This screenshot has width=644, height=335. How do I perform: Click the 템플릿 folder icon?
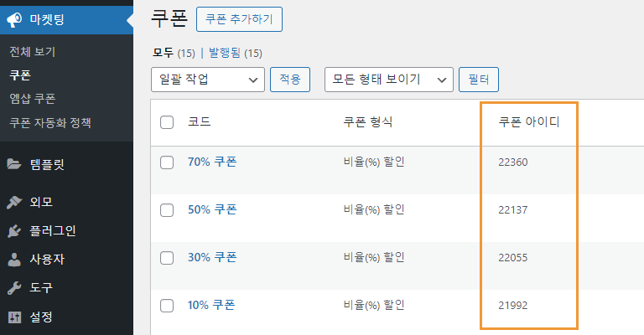click(x=14, y=164)
